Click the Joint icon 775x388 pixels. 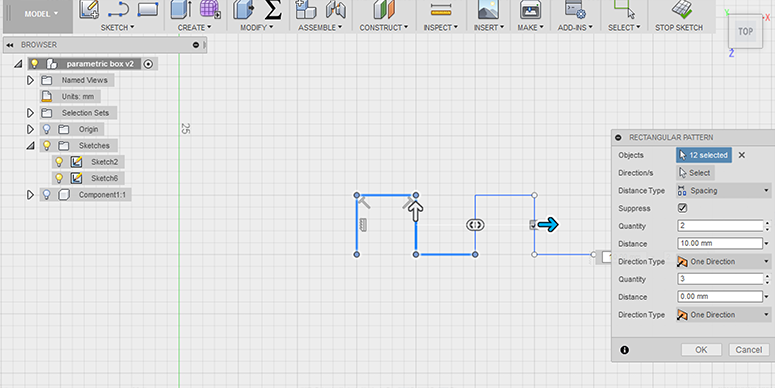coord(336,9)
